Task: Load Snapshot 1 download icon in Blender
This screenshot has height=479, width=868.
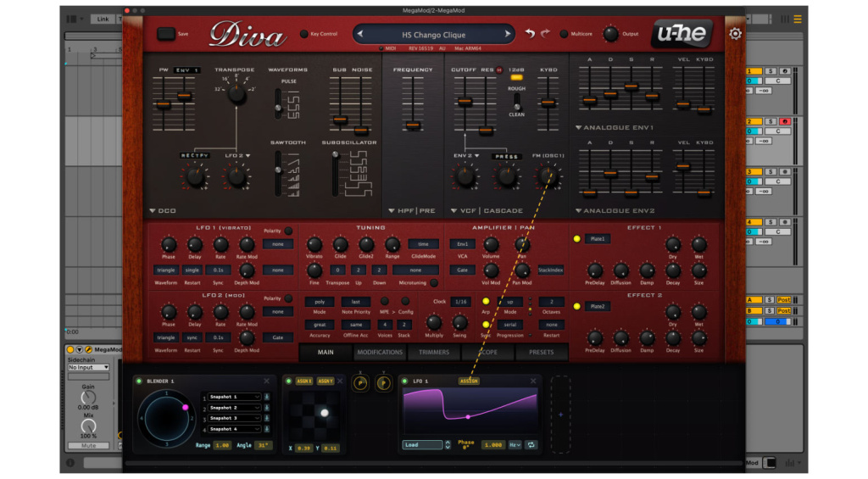Action: coord(267,397)
